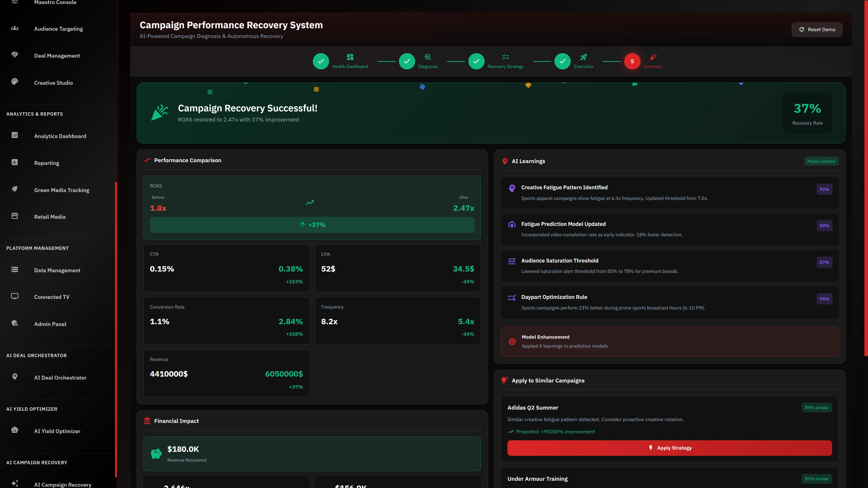Select the AI Deal Orchestrator lightbulb icon
Viewport: 868px width, 488px height.
pos(14,377)
